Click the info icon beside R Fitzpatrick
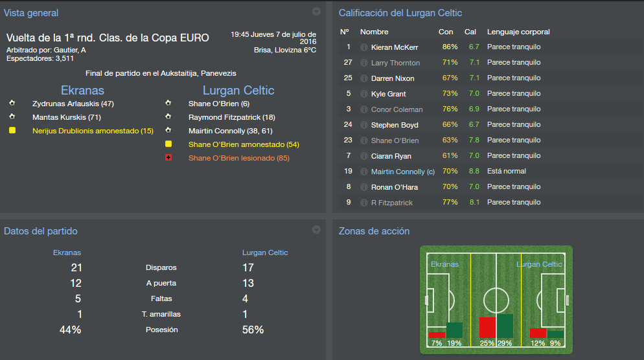644x360 pixels. pos(364,203)
